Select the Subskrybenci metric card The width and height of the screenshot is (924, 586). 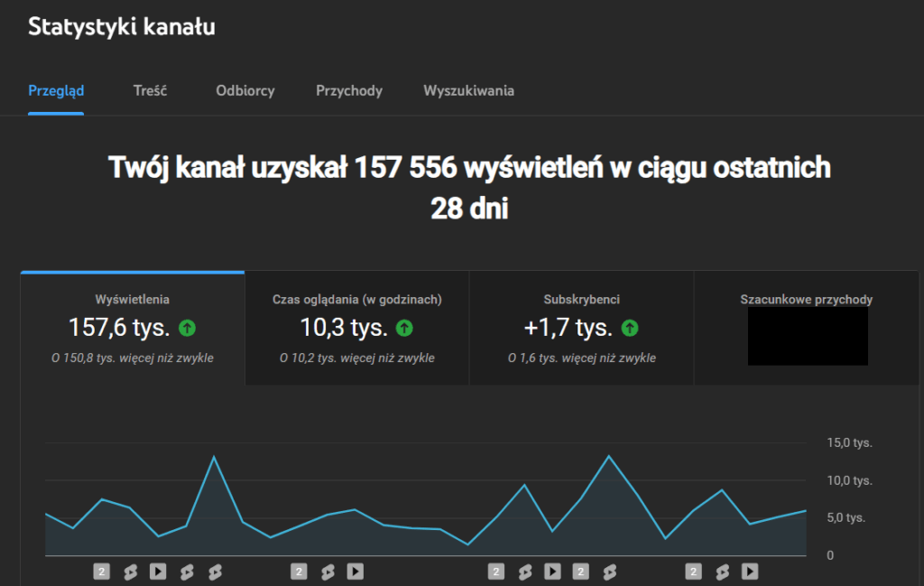[x=581, y=328]
